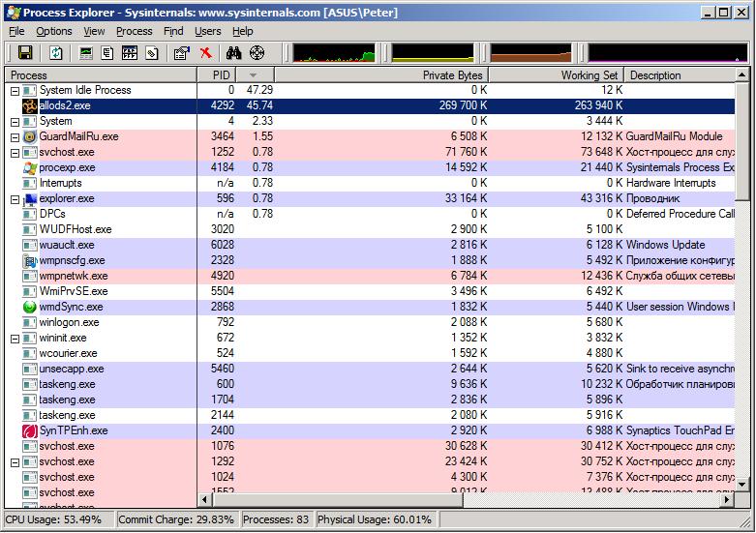This screenshot has width=756, height=533.
Task: Click the Processes: 83 status entry
Action: click(277, 519)
